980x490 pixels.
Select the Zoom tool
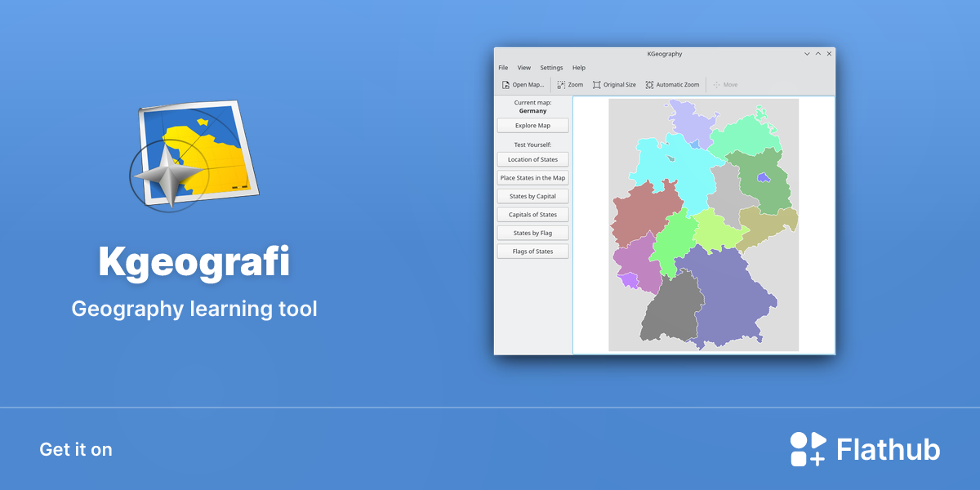coord(570,85)
